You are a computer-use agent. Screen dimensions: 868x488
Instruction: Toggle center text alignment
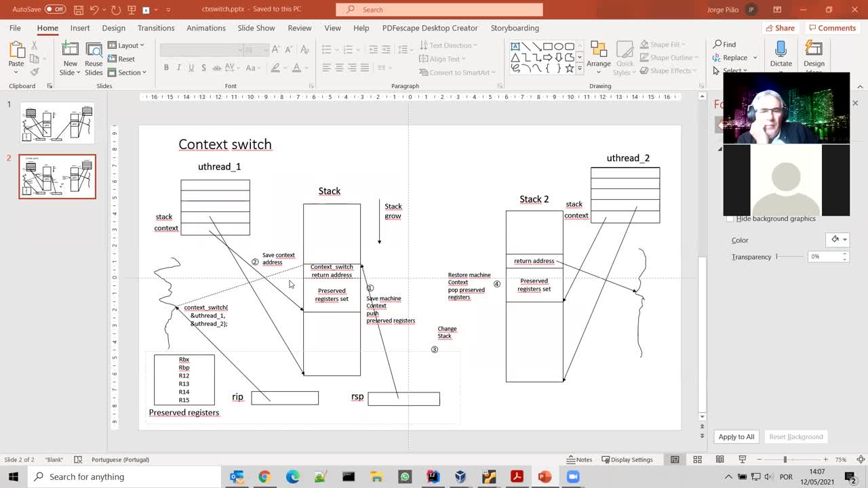coord(340,68)
